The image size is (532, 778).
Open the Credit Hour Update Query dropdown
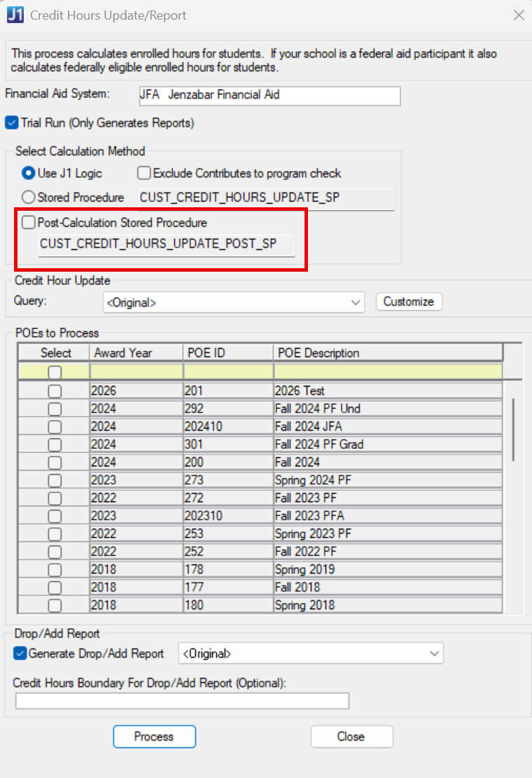(357, 303)
